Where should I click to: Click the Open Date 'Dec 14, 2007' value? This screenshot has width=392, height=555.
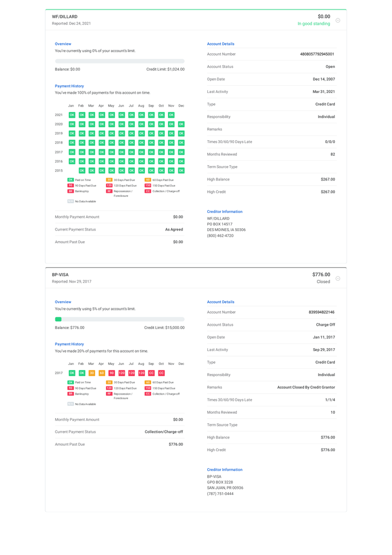click(x=324, y=79)
